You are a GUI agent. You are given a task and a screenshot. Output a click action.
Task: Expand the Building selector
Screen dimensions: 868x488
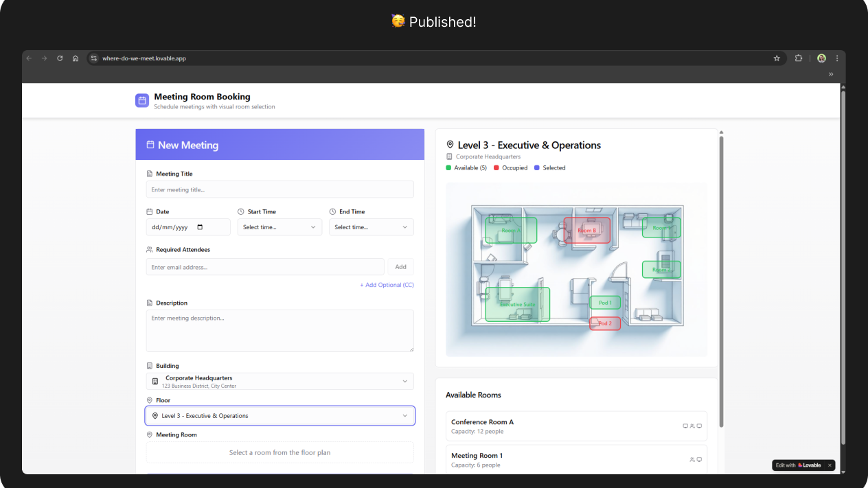(280, 382)
